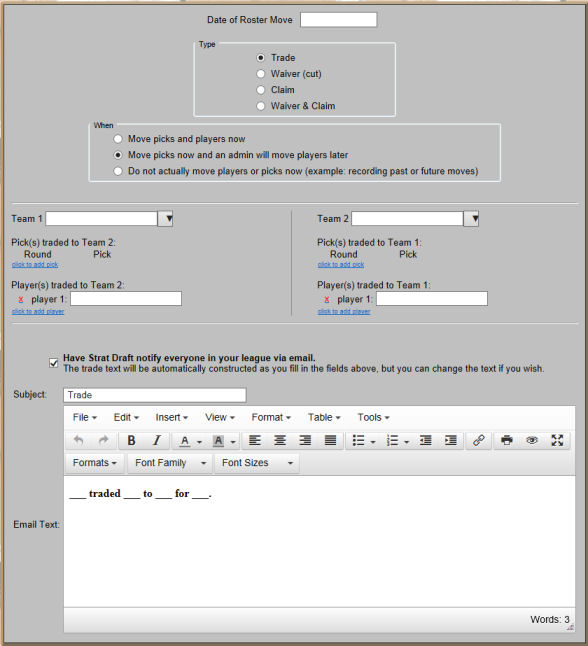Select the Trade type
Image resolution: width=588 pixels, height=646 pixels.
pyautogui.click(x=260, y=58)
